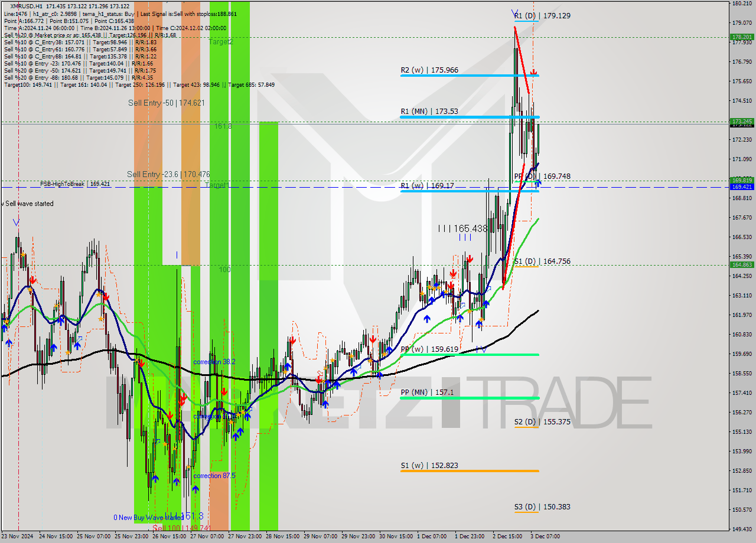Click the green 173.245 price tag on axis

point(742,121)
